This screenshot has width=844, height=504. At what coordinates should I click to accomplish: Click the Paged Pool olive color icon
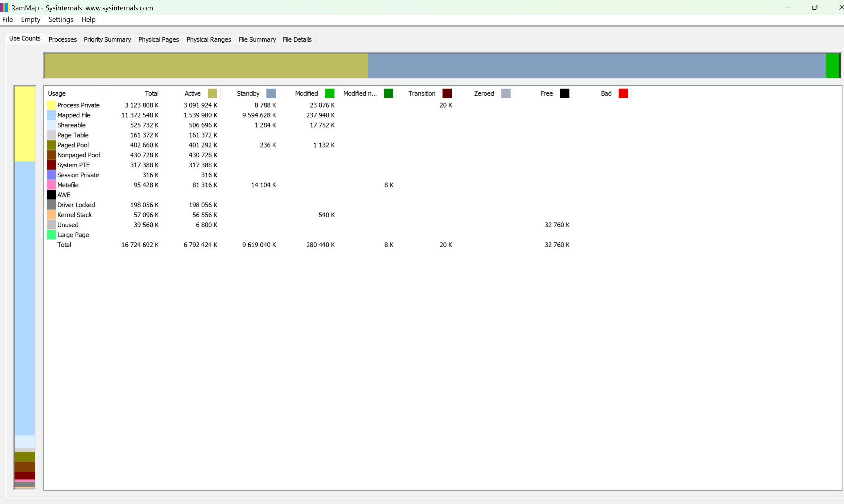51,145
